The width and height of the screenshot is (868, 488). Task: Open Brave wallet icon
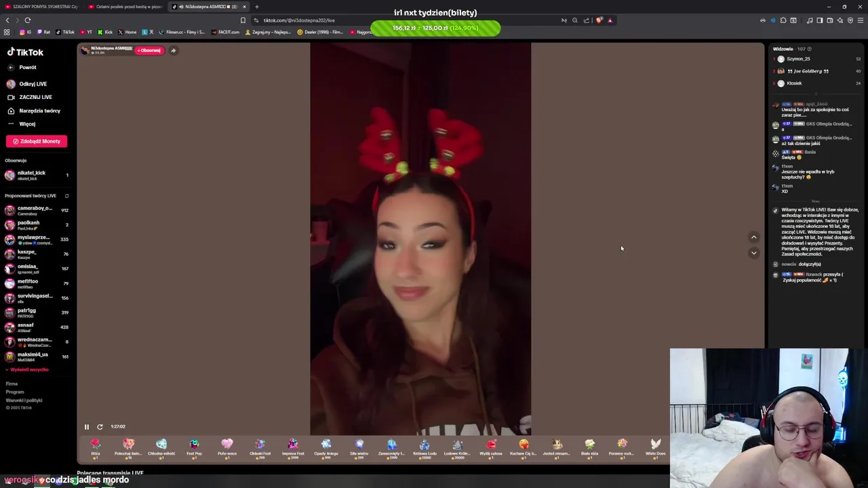click(830, 20)
